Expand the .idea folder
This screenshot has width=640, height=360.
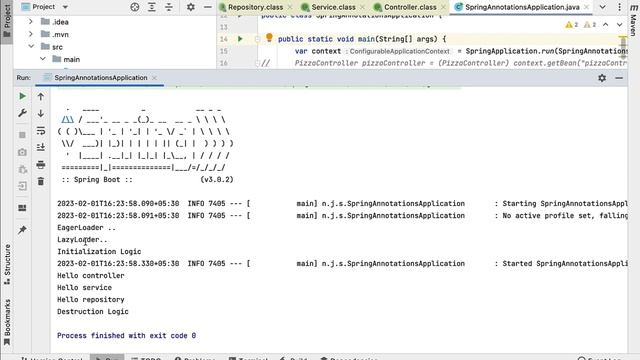(x=31, y=22)
